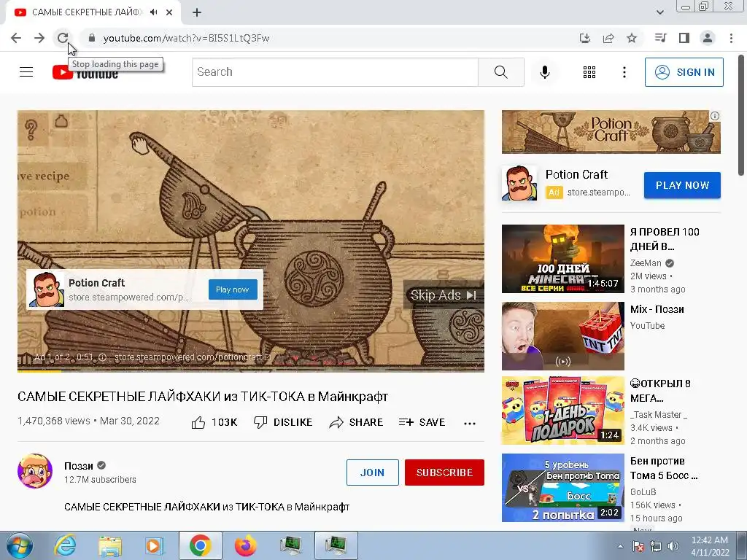The height and width of the screenshot is (560, 747).
Task: Stop loading the page with reload button
Action: coord(63,38)
